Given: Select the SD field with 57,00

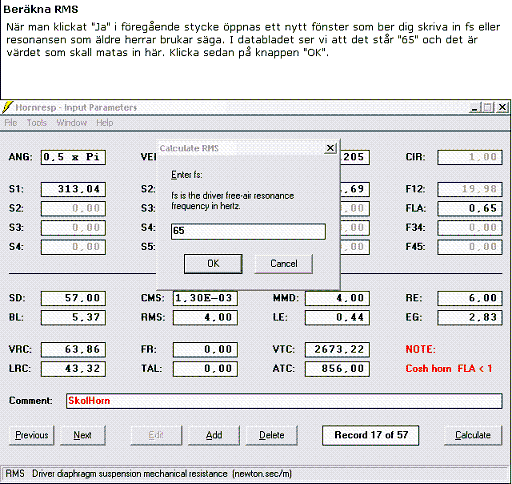Looking at the screenshot, I should tap(73, 298).
